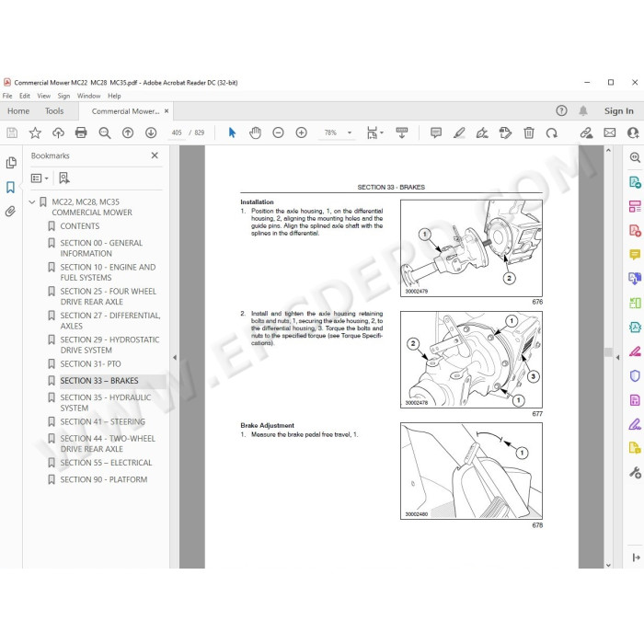Add a sticky note comment

436,132
